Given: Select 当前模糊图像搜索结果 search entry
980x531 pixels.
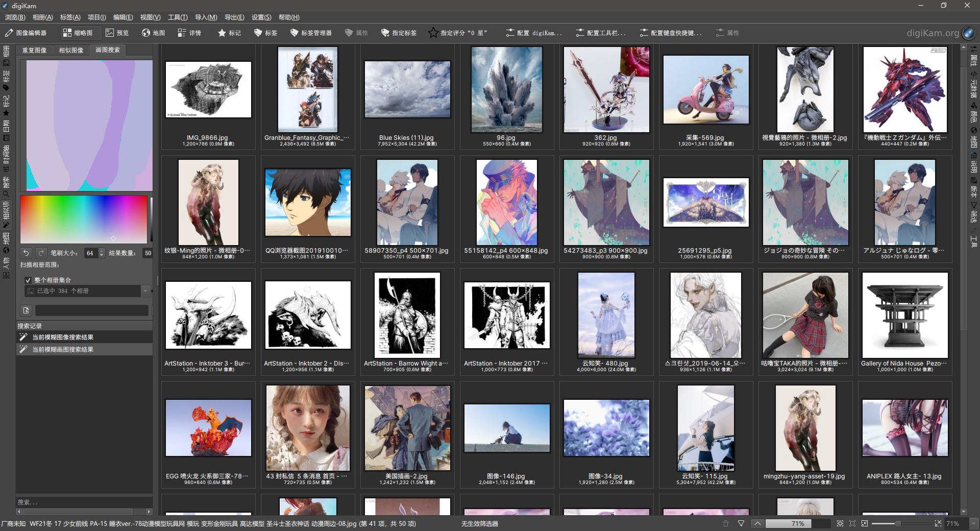Looking at the screenshot, I should point(84,337).
